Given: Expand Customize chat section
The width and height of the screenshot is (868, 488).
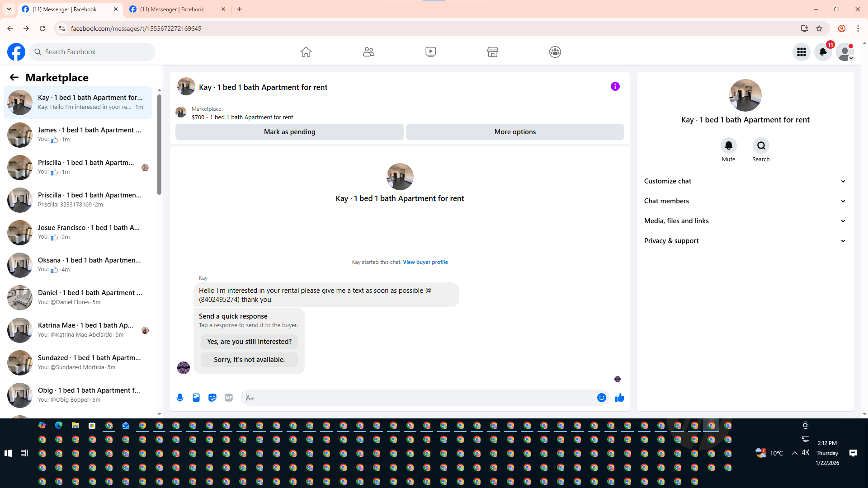Looking at the screenshot, I should click(x=745, y=181).
